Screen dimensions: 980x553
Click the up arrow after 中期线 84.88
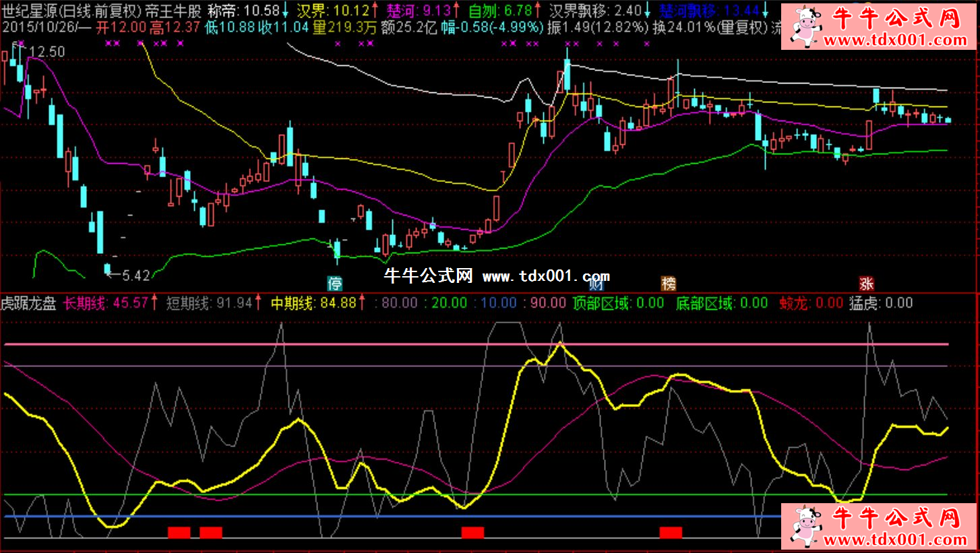click(x=362, y=303)
